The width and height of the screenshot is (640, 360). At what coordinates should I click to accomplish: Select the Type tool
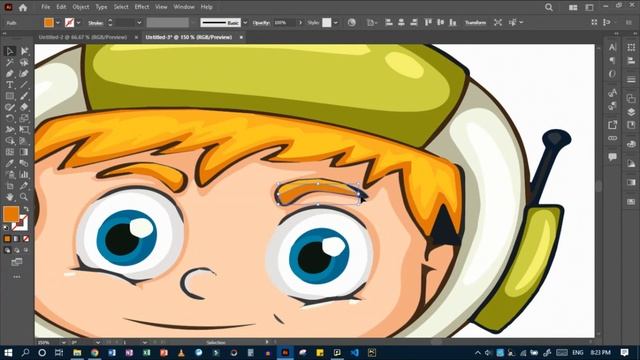(10, 85)
